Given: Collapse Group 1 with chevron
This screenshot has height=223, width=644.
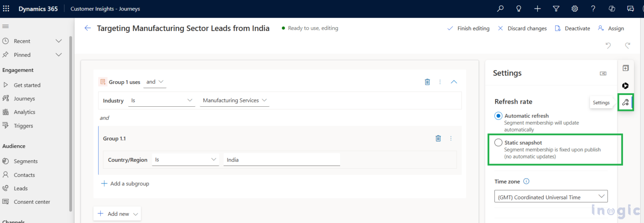Looking at the screenshot, I should point(454,82).
